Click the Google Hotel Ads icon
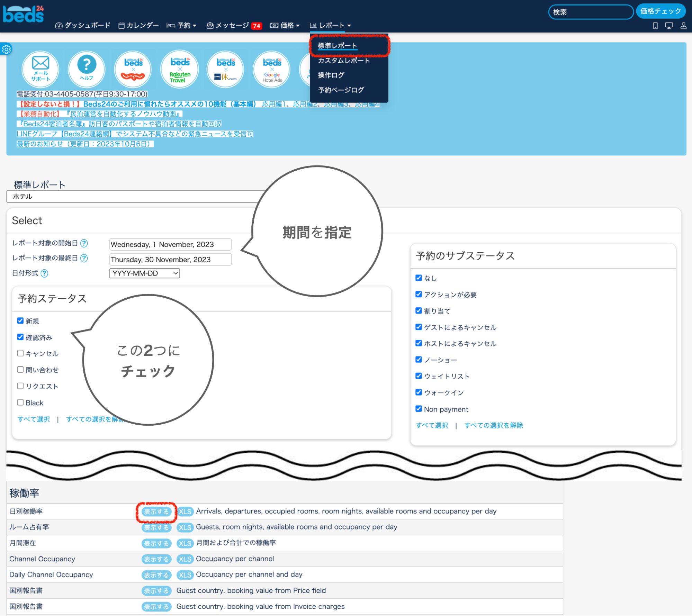Viewport: 692px width, 616px height. (272, 69)
